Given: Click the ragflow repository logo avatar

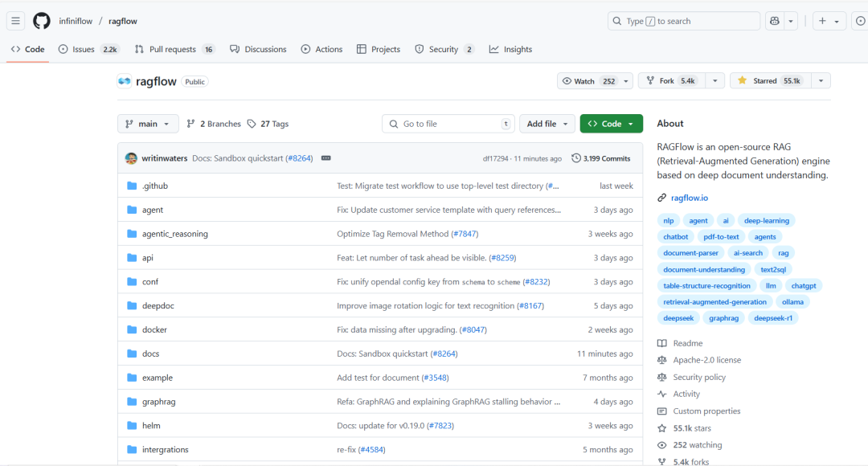Looking at the screenshot, I should click(x=124, y=81).
